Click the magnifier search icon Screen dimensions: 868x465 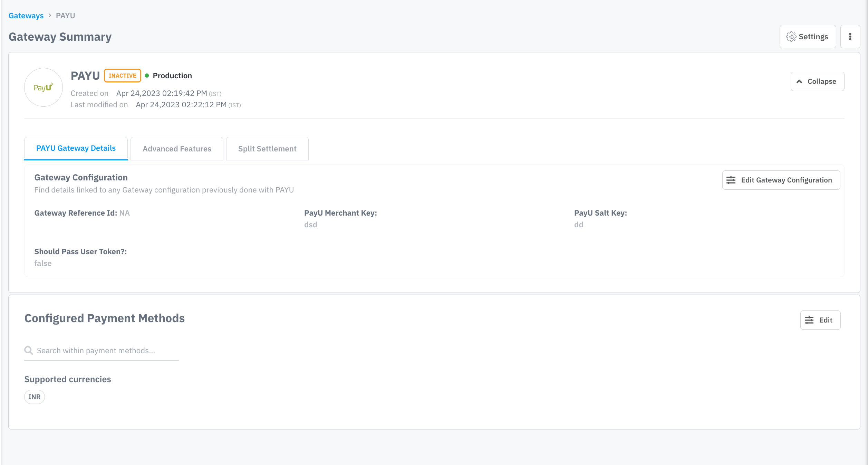(29, 350)
